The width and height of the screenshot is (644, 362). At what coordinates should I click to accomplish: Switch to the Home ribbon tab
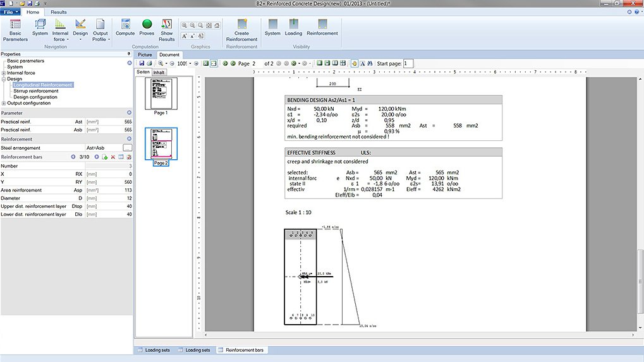coord(33,12)
